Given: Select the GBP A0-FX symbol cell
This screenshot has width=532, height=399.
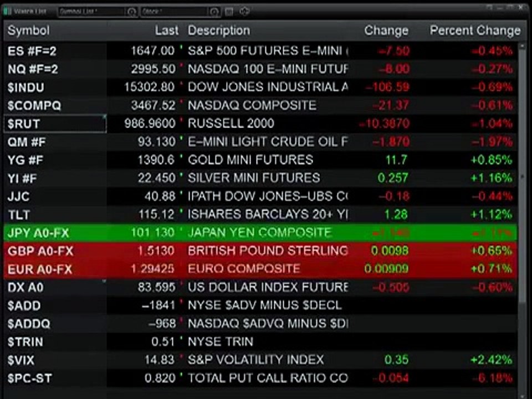Looking at the screenshot, I should 55,251.
